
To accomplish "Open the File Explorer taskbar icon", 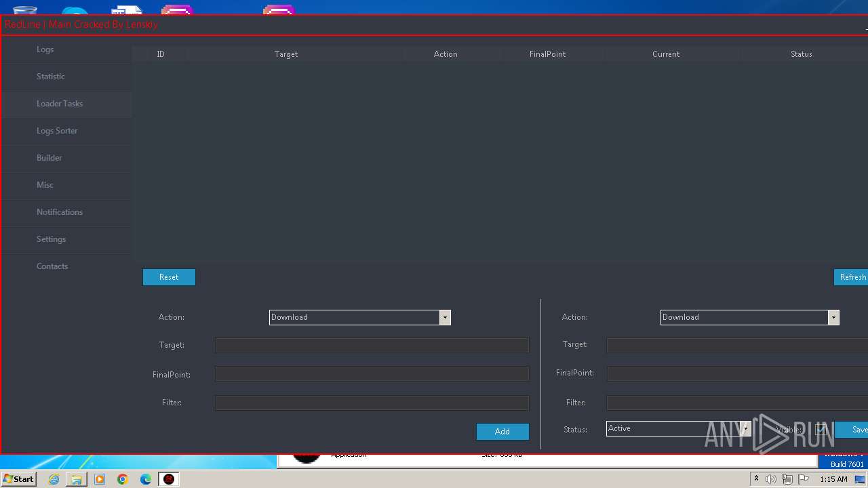I will (x=77, y=479).
